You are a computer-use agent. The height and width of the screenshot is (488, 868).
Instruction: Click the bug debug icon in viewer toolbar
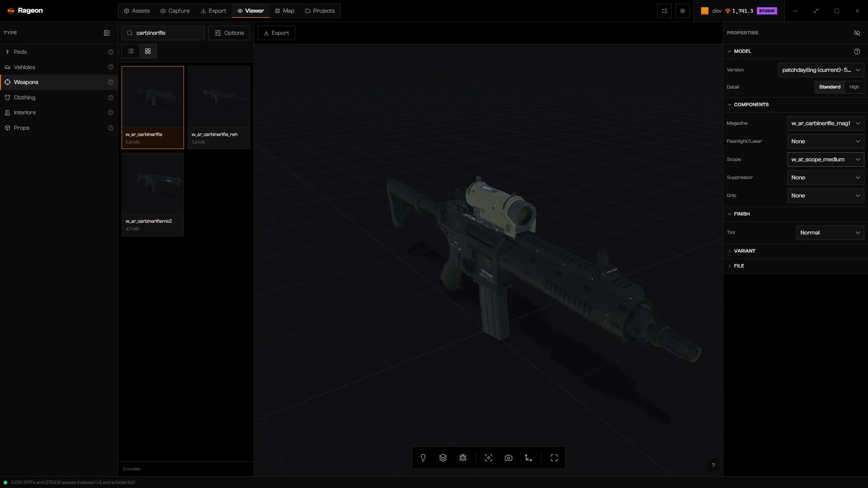pyautogui.click(x=463, y=458)
